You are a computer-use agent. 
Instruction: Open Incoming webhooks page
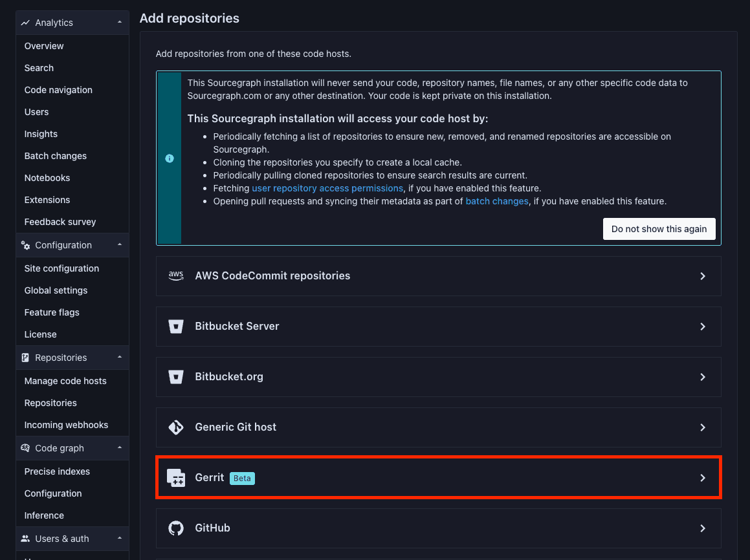pyautogui.click(x=66, y=425)
